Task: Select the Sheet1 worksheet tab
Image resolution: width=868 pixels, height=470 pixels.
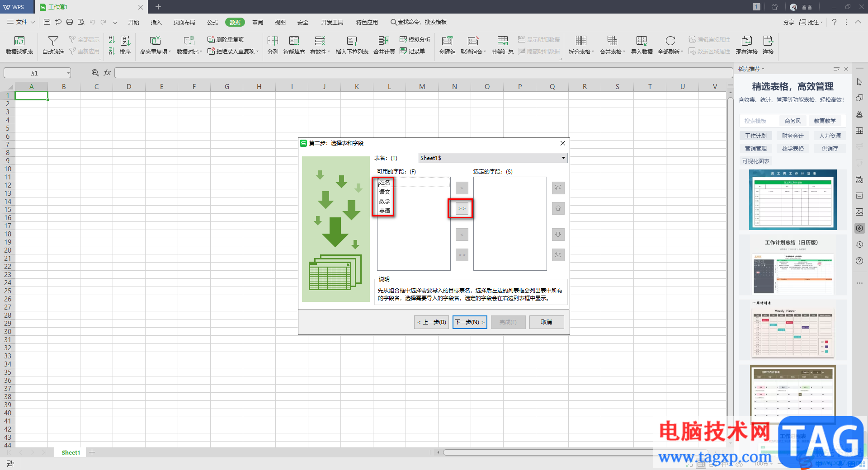Action: point(71,452)
